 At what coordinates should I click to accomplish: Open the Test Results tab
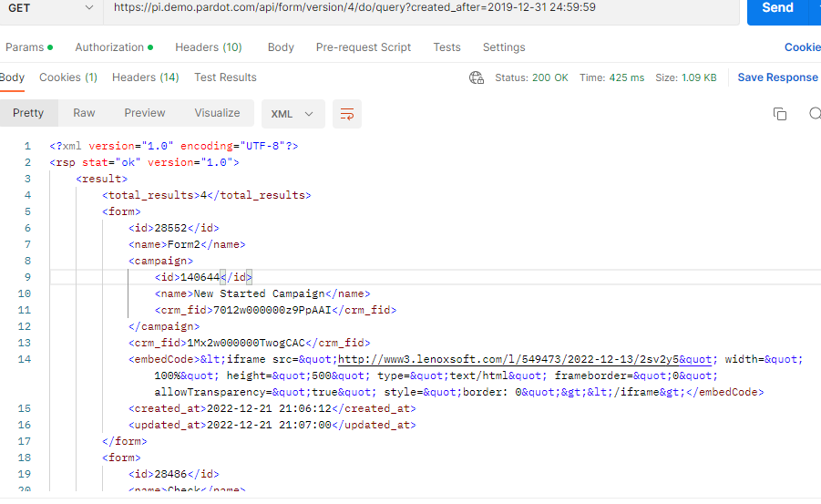pos(225,77)
